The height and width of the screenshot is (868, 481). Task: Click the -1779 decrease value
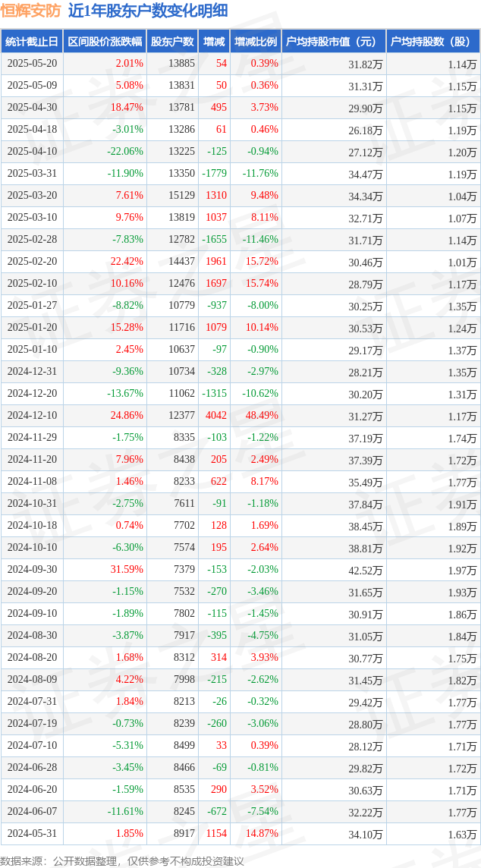tap(214, 173)
